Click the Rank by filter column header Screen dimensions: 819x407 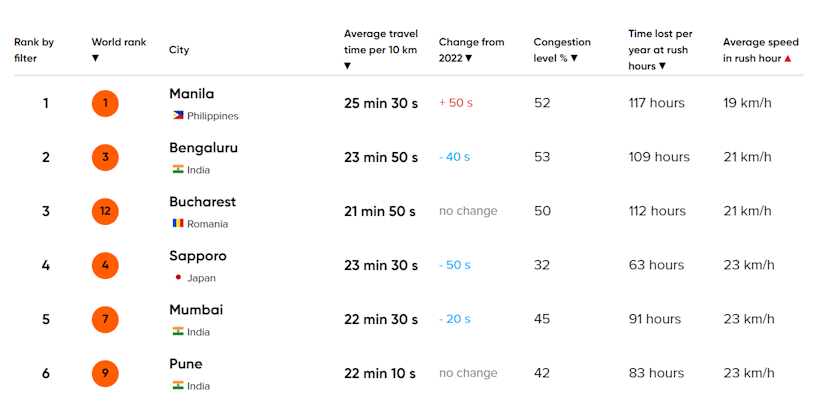34,50
